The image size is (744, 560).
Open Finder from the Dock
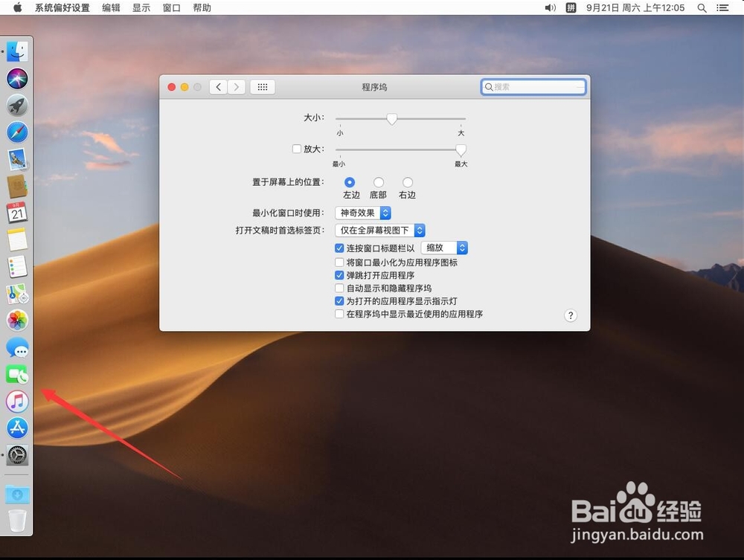point(16,51)
